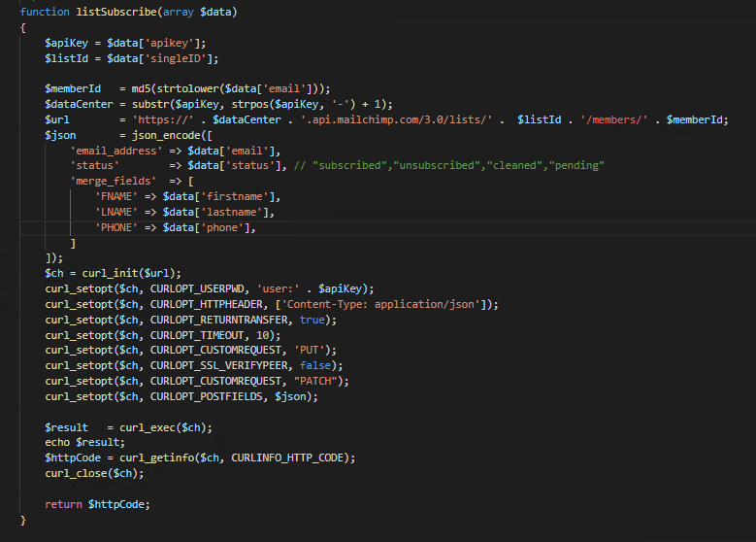
Task: Click the CURLOPT_TIMEOUT constant
Action: pos(197,335)
